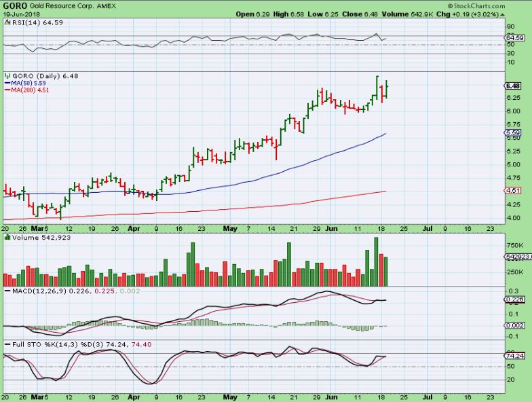Click the 74.40 stochastic %D value

click(141, 345)
